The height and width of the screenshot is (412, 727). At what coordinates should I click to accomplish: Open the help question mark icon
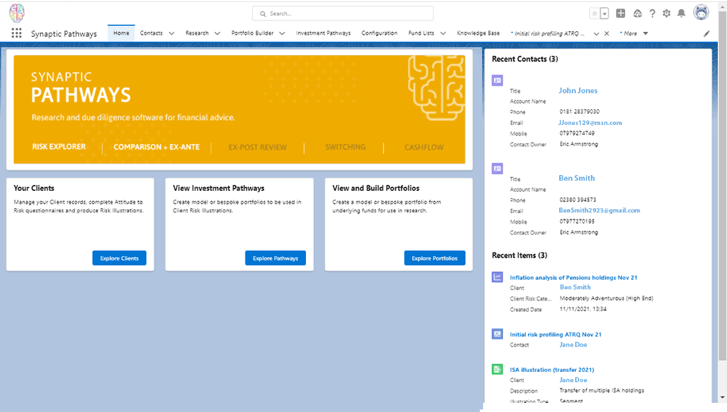[x=652, y=13]
